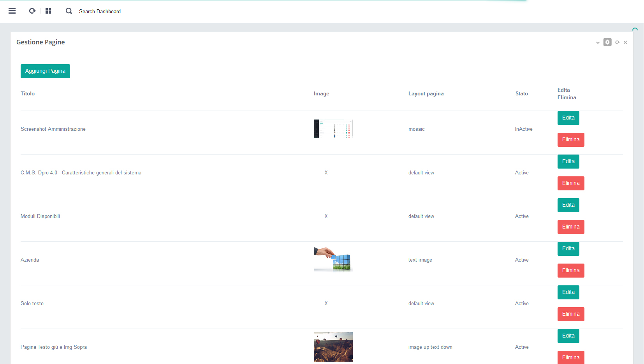Image resolution: width=644 pixels, height=364 pixels.
Task: Edit the Pagina Testo giù e Img Sopra page
Action: 568,336
